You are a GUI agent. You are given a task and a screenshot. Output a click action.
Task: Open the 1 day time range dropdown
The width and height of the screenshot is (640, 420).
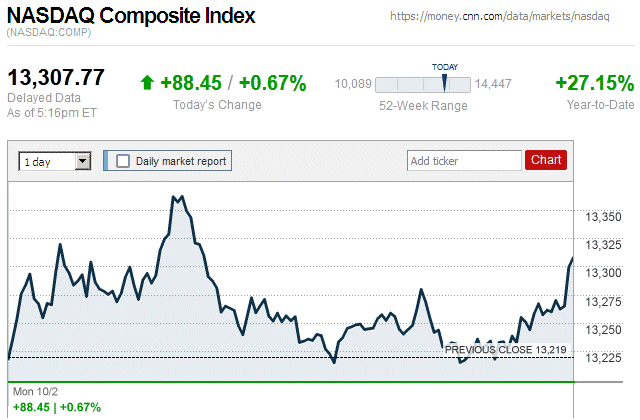click(54, 160)
